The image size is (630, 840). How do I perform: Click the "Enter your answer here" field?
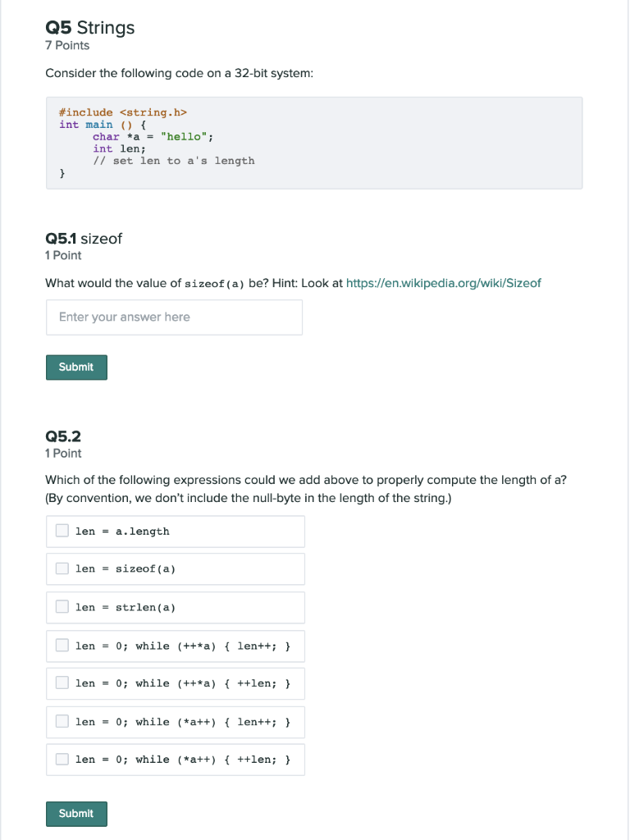pyautogui.click(x=174, y=317)
